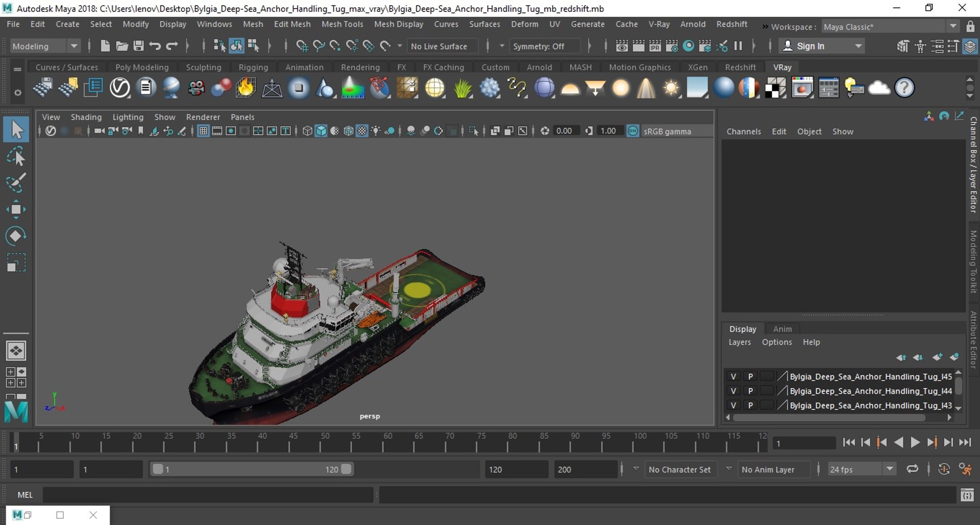
Task: Expand the shelf options gear menu
Action: pyautogui.click(x=17, y=92)
